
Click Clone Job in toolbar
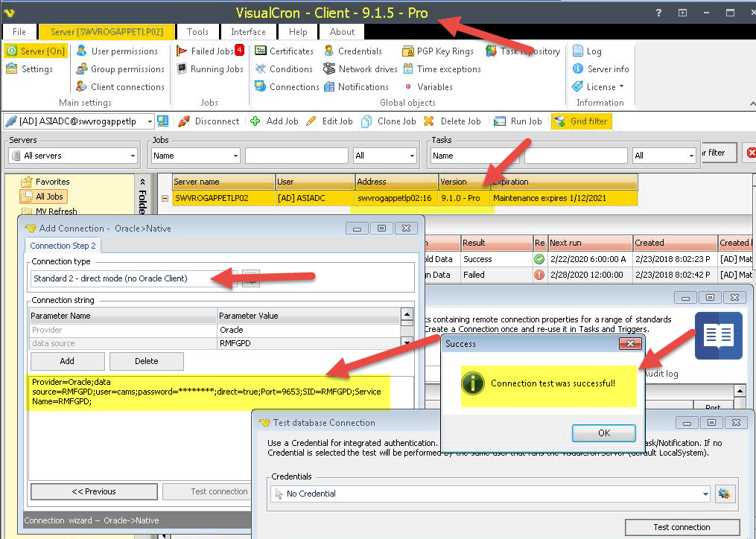[x=389, y=121]
